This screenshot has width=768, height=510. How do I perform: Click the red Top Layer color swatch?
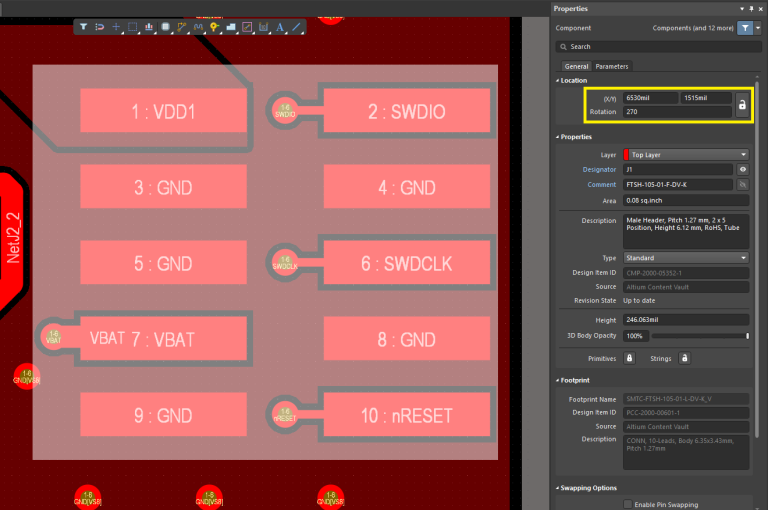(x=626, y=155)
